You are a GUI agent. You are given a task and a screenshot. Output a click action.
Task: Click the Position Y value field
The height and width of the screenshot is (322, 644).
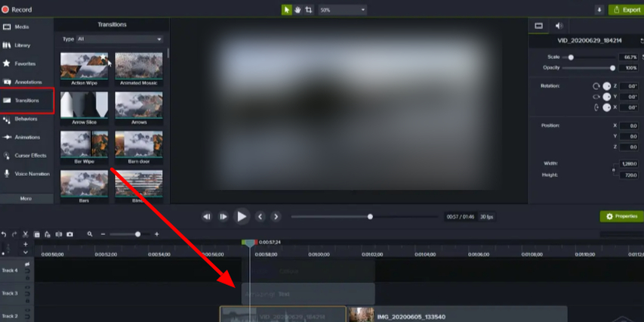628,137
